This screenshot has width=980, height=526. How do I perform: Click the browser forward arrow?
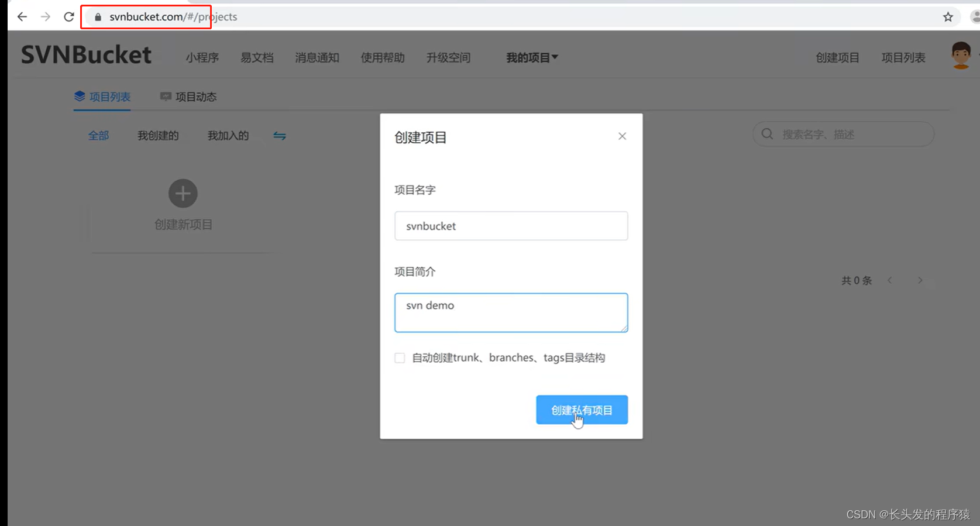tap(46, 17)
